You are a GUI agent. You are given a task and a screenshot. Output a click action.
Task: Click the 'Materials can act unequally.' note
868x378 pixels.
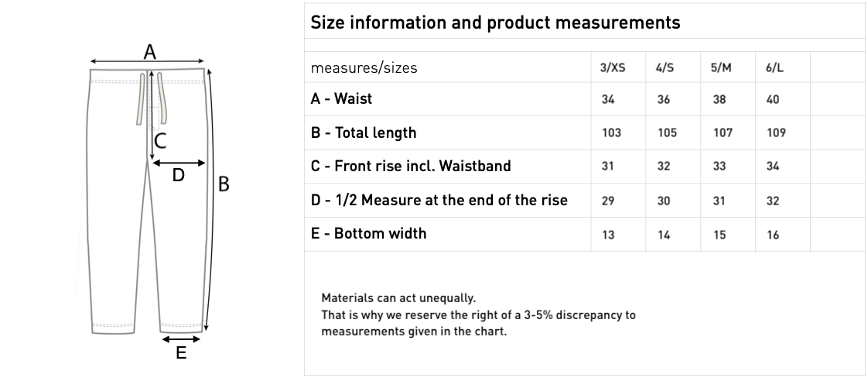click(398, 297)
